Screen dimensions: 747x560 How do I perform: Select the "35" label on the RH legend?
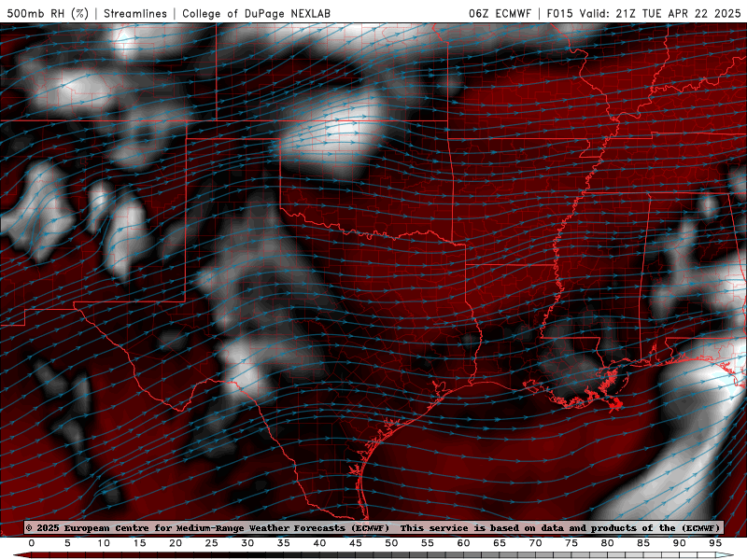284,543
